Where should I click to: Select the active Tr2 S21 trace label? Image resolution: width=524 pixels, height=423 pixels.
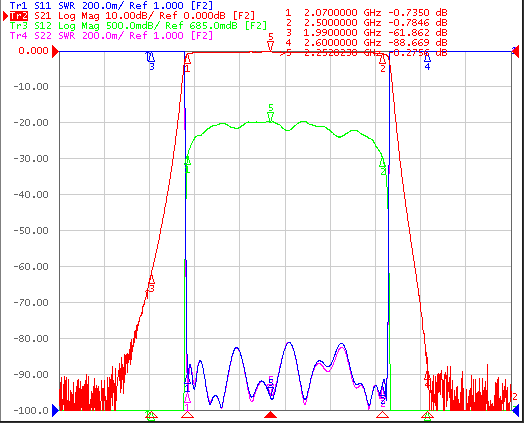click(129, 16)
